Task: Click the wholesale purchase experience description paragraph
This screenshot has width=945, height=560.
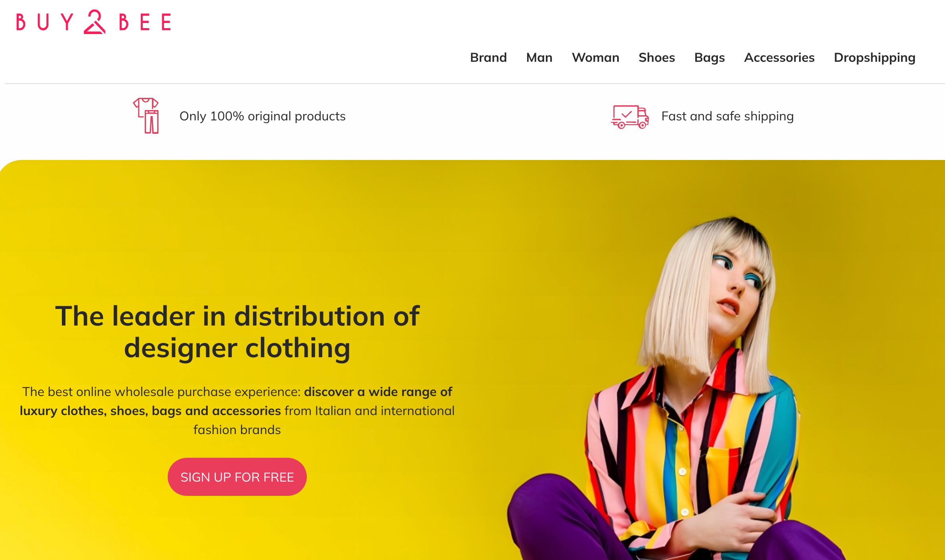Action: (237, 411)
